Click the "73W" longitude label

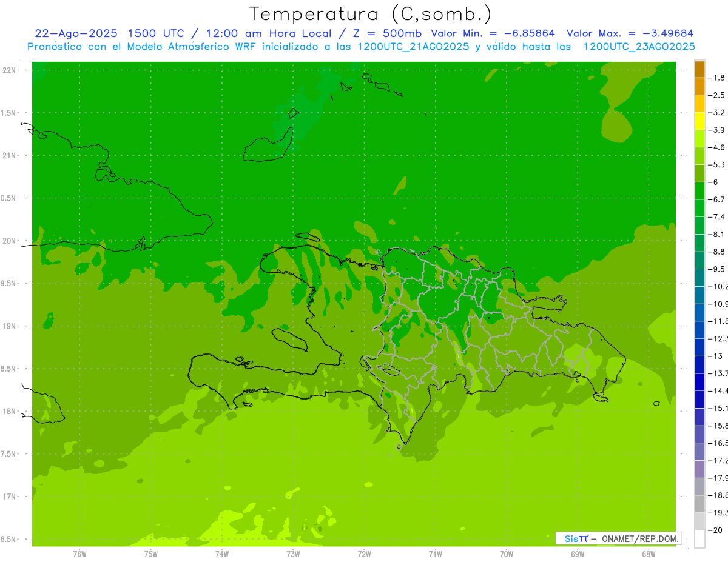(x=293, y=554)
